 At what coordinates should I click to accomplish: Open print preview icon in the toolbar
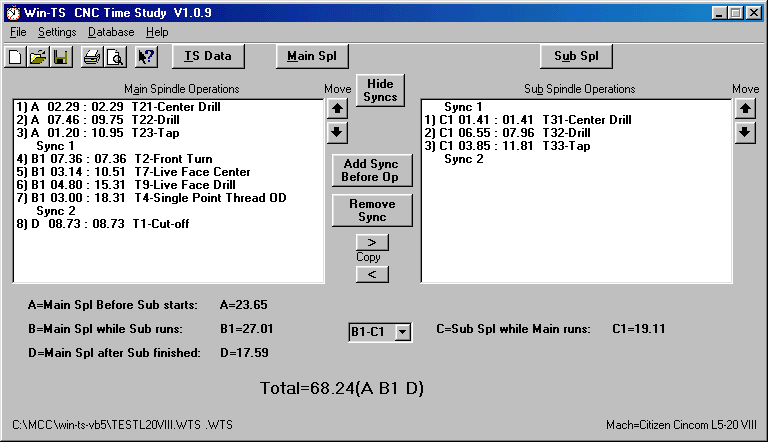(114, 57)
